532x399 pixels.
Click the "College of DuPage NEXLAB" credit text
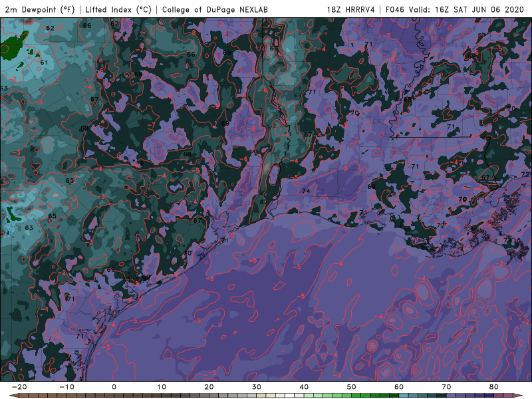tap(215, 9)
